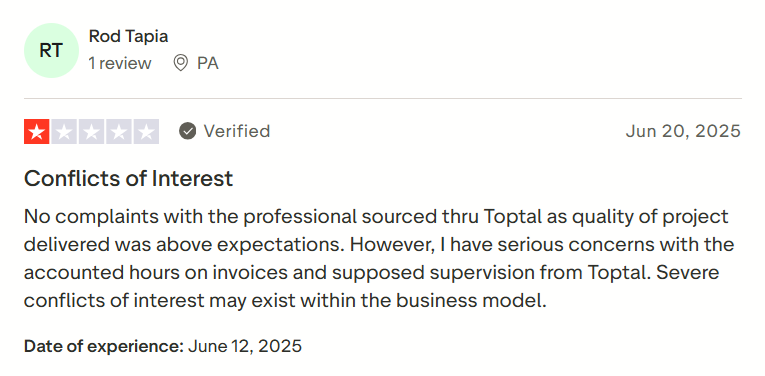Click the Verified checkmark icon

(x=187, y=131)
